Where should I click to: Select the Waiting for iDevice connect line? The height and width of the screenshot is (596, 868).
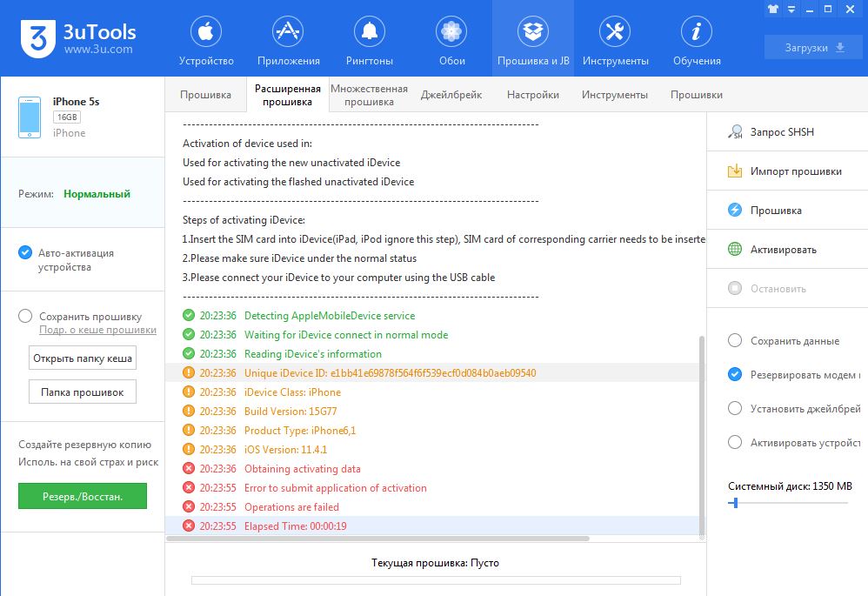432,335
